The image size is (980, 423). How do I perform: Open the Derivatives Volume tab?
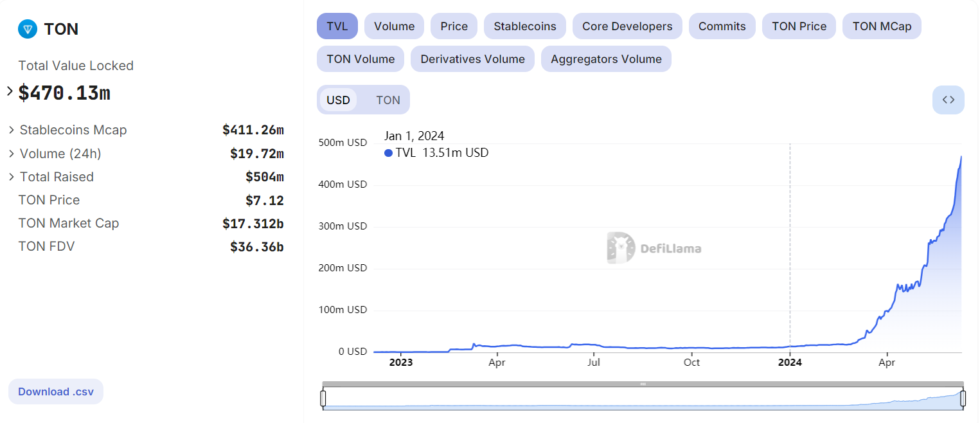(x=472, y=59)
